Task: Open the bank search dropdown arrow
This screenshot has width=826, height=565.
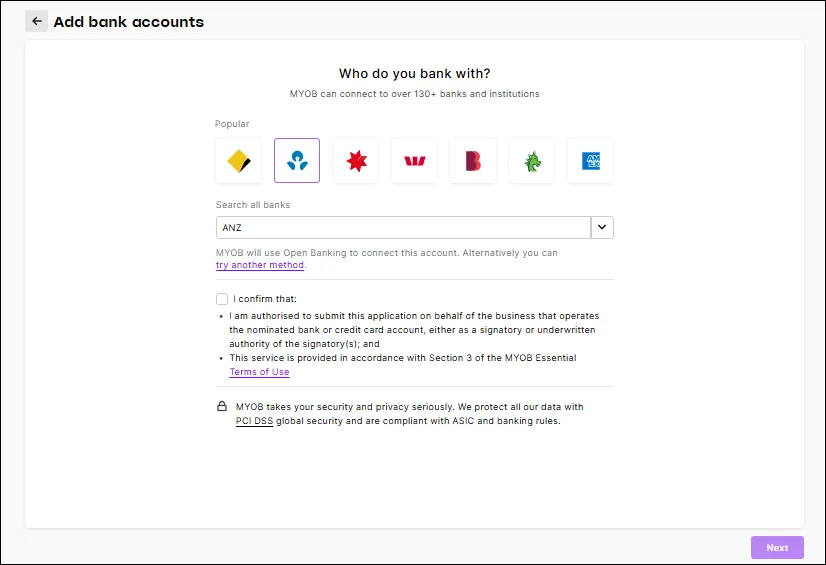Action: [x=602, y=227]
